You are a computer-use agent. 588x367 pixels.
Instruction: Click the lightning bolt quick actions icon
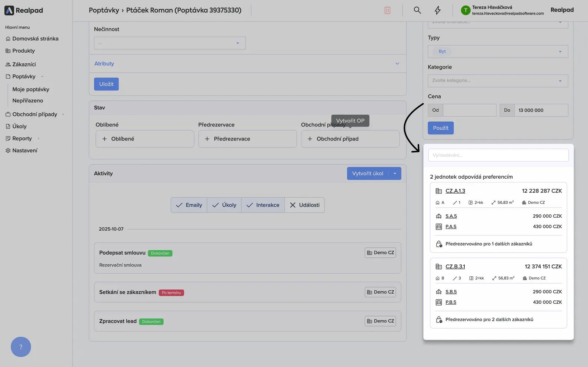point(438,10)
